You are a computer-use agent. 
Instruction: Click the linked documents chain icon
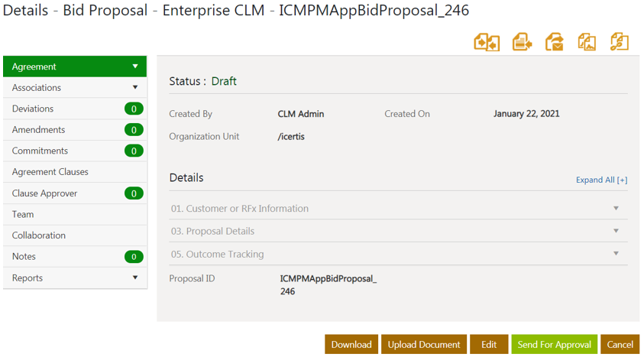coord(619,42)
